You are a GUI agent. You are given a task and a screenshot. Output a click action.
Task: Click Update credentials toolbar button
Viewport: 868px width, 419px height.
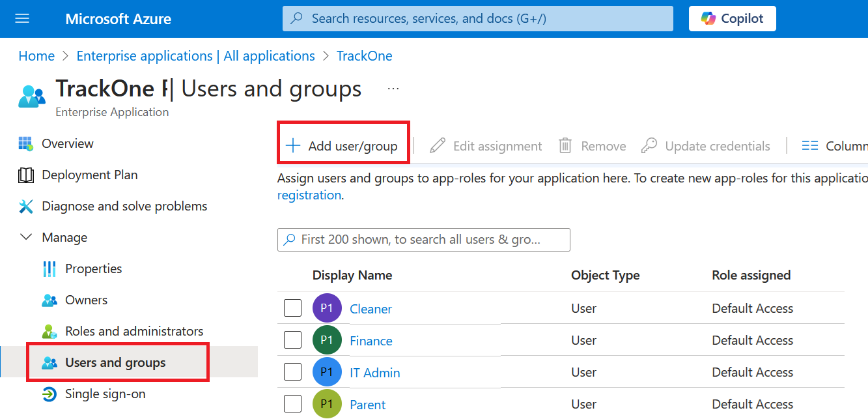706,146
